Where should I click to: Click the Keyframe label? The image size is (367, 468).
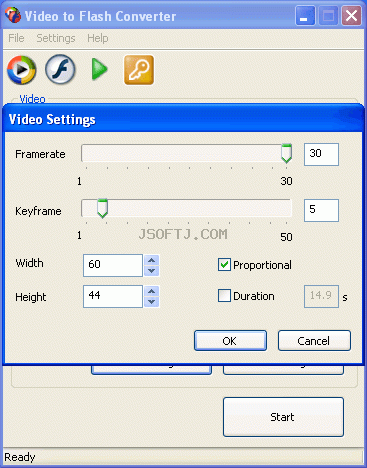pyautogui.click(x=38, y=211)
